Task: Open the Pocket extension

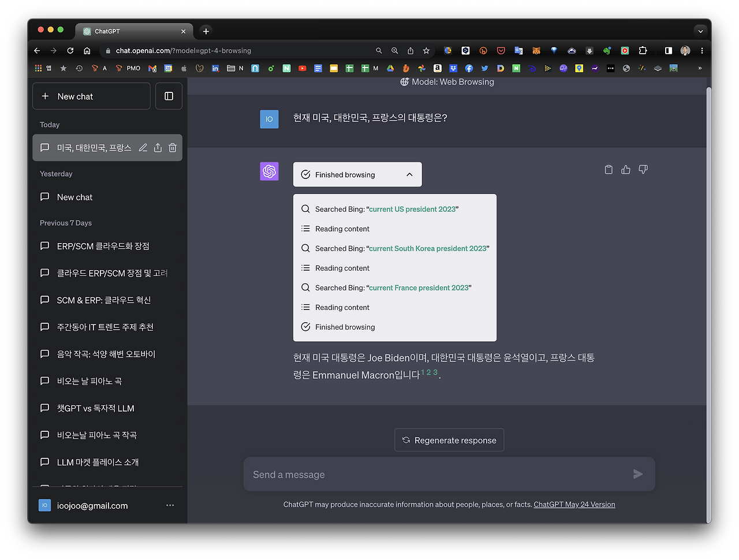Action: [501, 51]
